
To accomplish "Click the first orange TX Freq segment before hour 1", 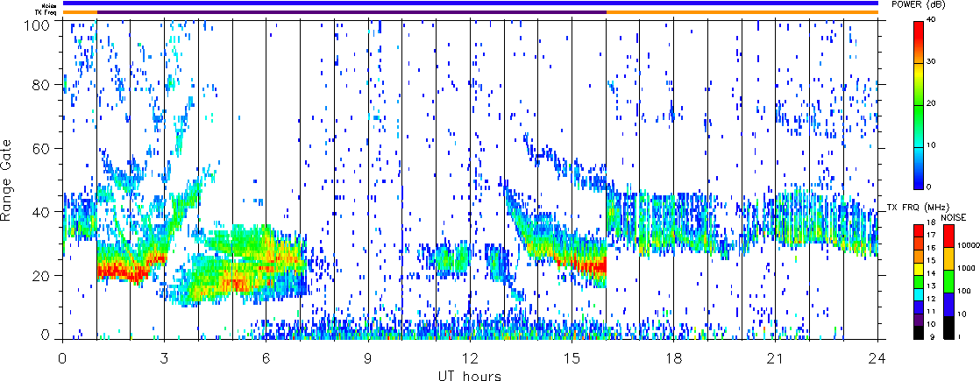I will click(x=80, y=12).
